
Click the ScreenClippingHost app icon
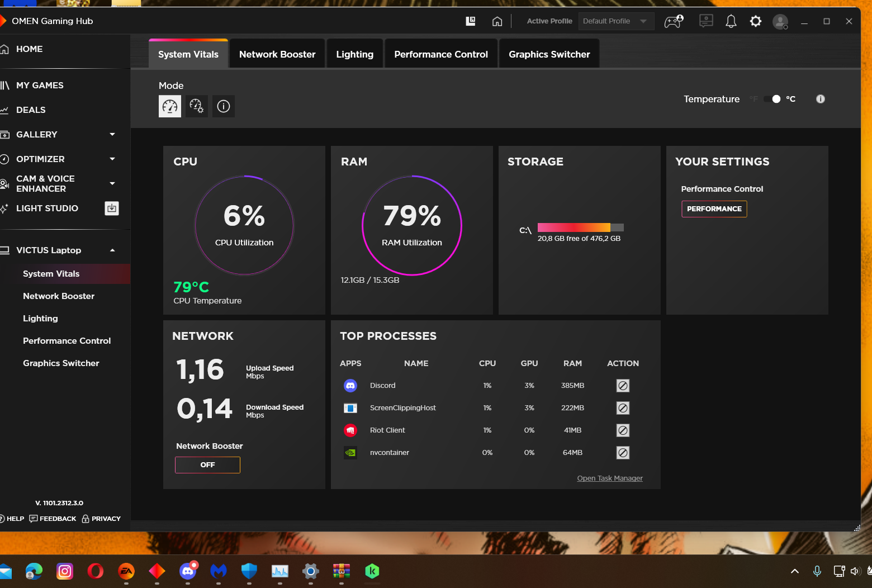tap(350, 408)
